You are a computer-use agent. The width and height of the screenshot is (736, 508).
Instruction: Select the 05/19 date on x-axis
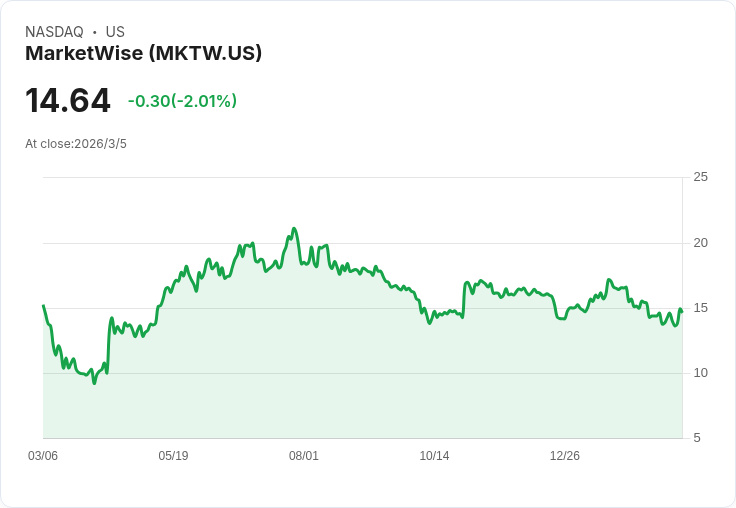click(x=173, y=456)
